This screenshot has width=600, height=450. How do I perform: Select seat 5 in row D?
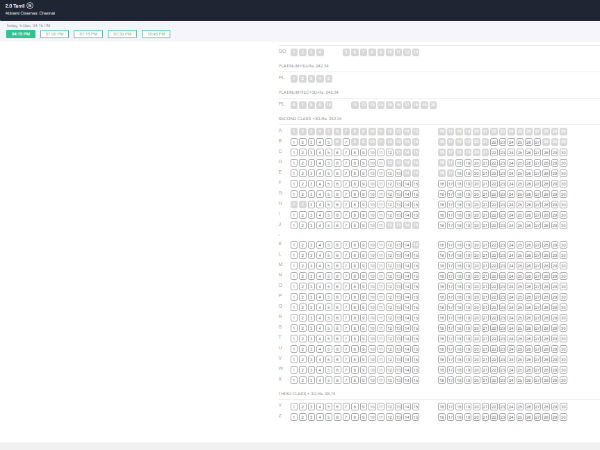click(329, 163)
